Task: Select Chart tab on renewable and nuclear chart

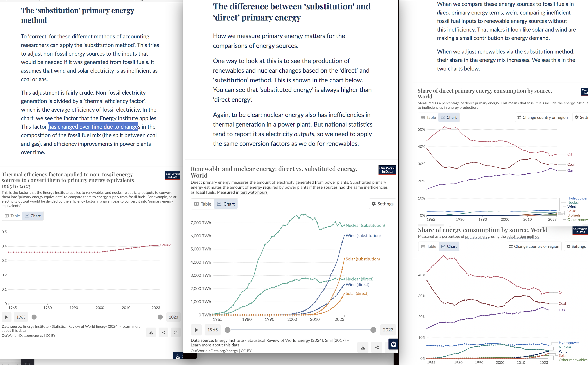Action: 226,204
